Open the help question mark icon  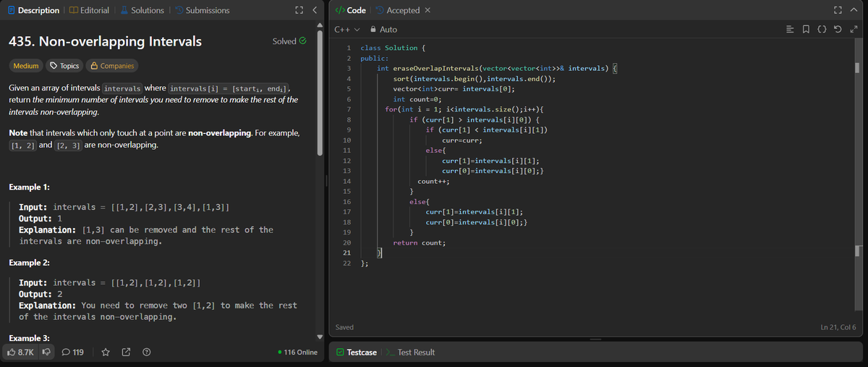[x=146, y=353]
